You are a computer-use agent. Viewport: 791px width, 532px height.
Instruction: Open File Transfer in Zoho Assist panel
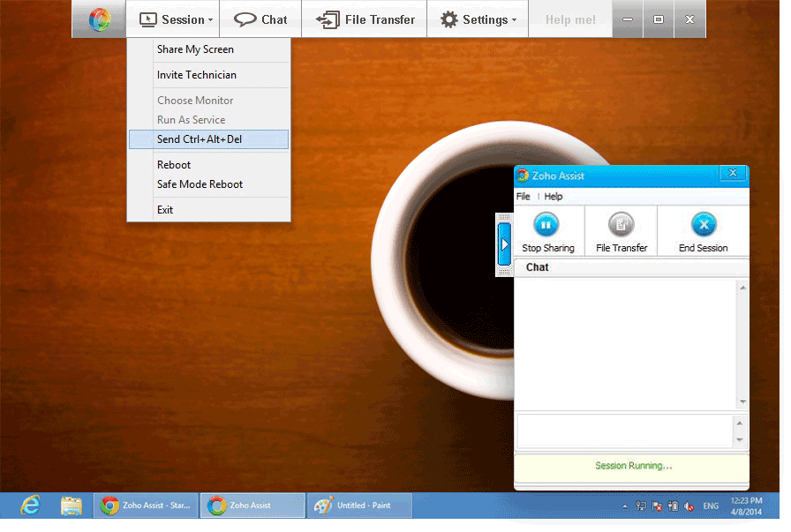[621, 232]
